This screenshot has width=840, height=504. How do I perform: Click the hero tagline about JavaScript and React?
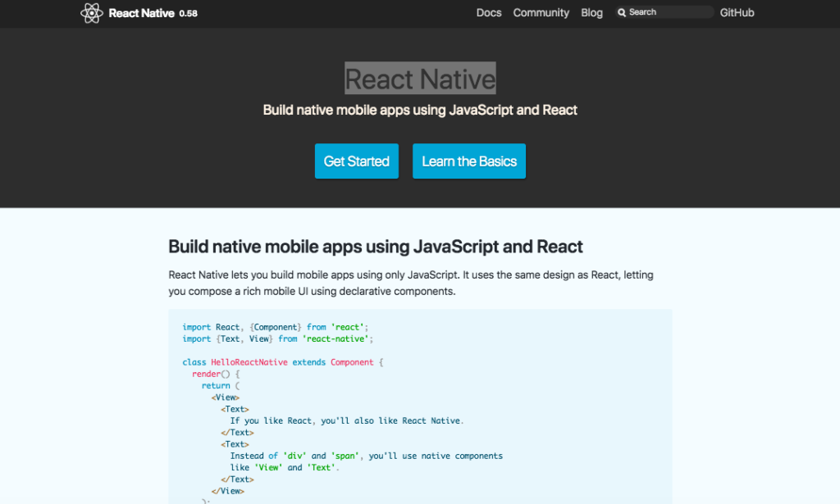coord(420,109)
